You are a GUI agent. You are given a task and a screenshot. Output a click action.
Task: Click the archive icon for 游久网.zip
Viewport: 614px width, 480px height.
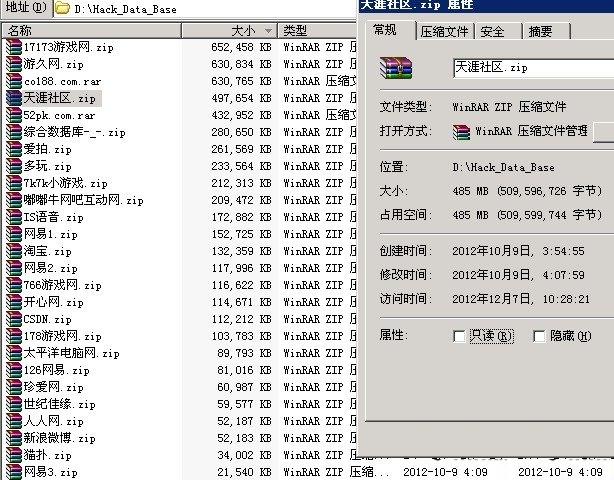(x=14, y=64)
